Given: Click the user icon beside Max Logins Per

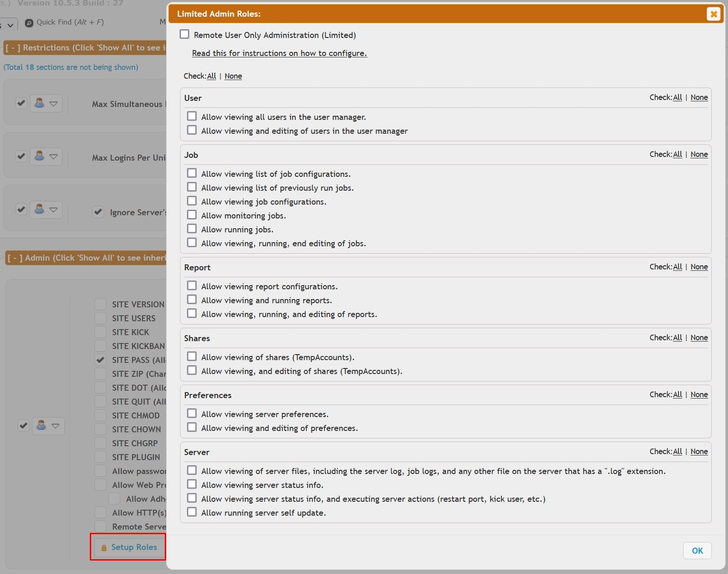Looking at the screenshot, I should point(40,156).
